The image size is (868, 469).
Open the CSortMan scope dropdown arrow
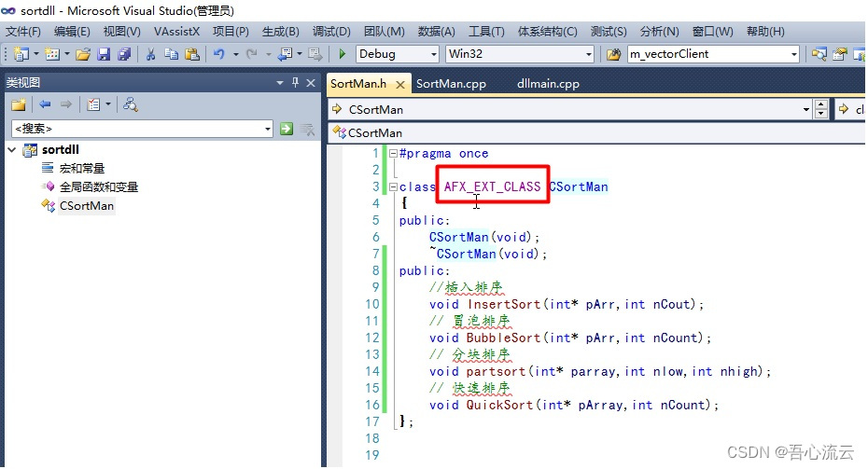click(x=806, y=109)
